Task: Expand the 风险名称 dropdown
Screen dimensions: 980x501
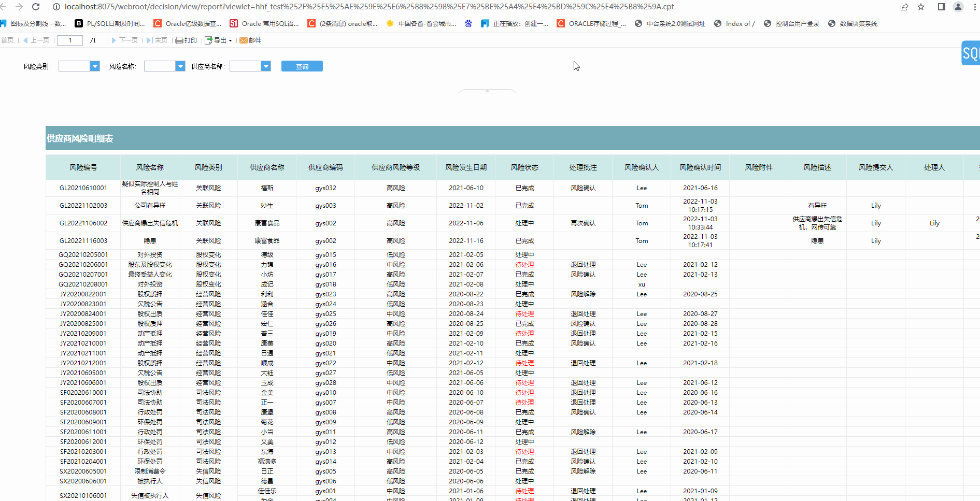Action: point(180,66)
